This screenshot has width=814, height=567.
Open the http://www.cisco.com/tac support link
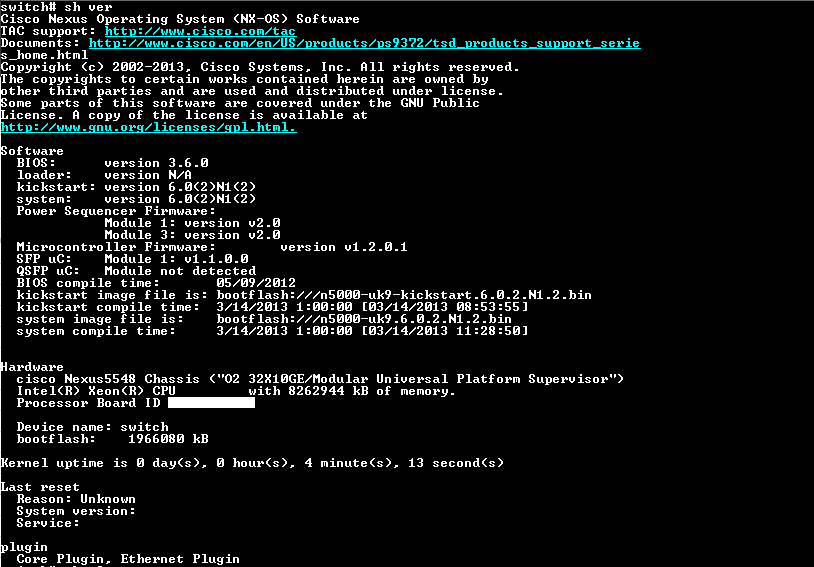200,31
